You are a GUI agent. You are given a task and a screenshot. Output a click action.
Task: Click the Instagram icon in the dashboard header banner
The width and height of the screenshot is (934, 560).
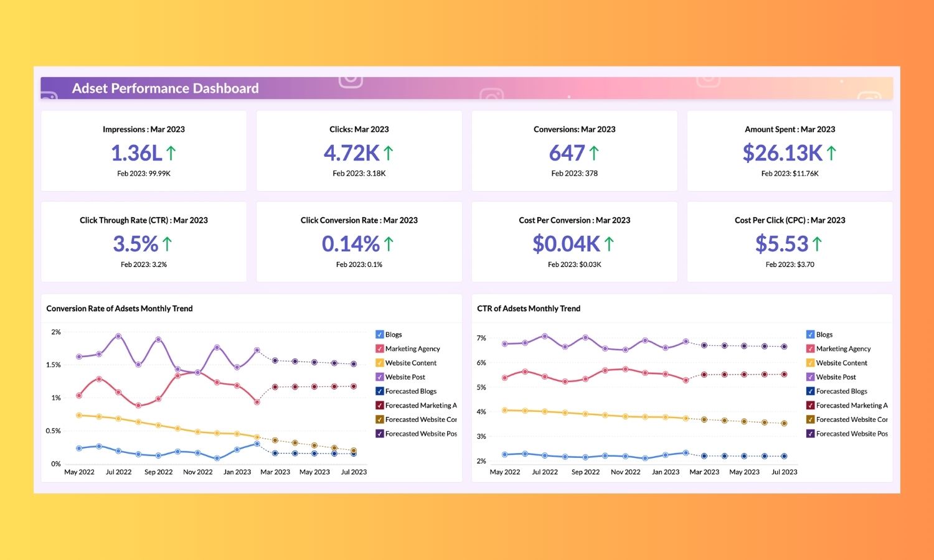350,81
